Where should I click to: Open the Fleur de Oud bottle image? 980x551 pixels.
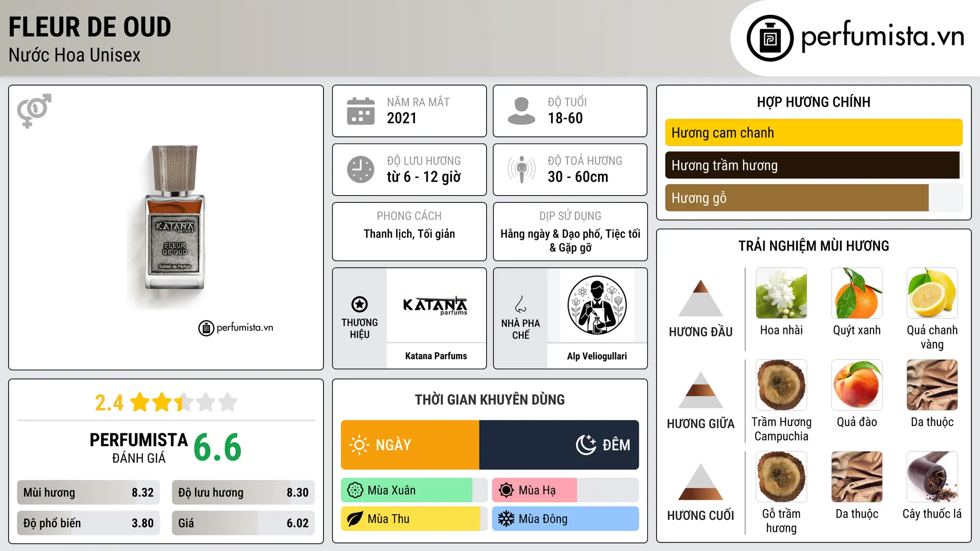[x=175, y=218]
